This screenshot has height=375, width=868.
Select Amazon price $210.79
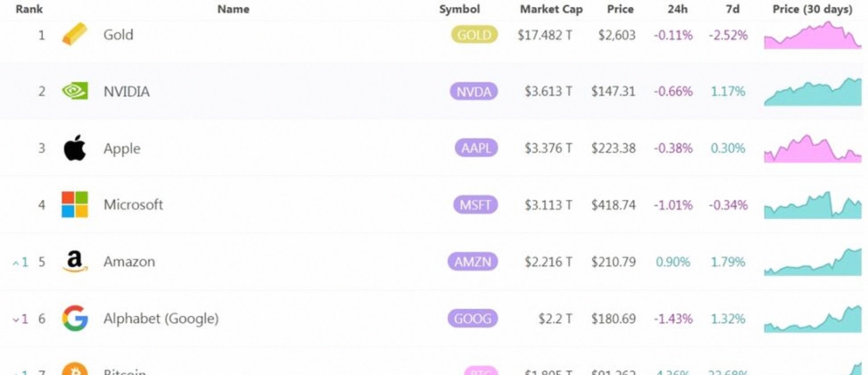[x=613, y=262]
